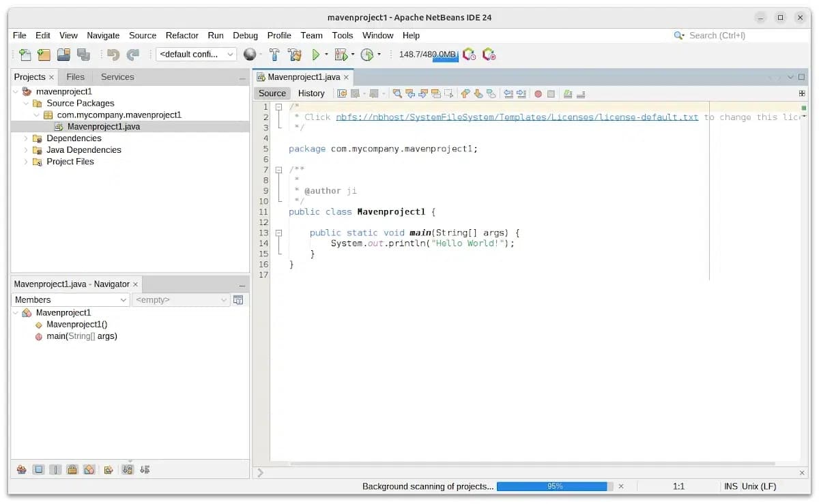Screen dimensions: 819x504
Task: Toggle Highlight Search in editor toolbar
Action: 435,93
